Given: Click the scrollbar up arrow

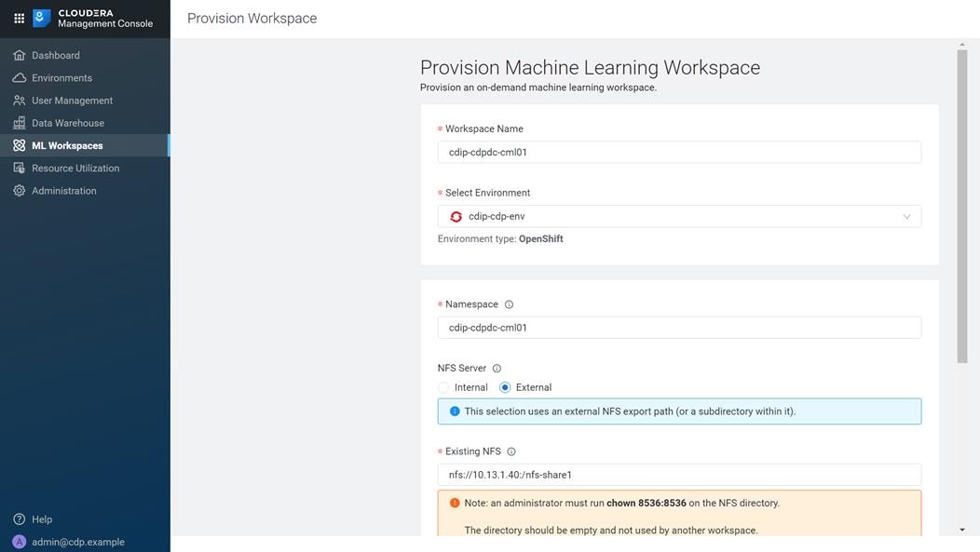Looking at the screenshot, I should coord(962,45).
